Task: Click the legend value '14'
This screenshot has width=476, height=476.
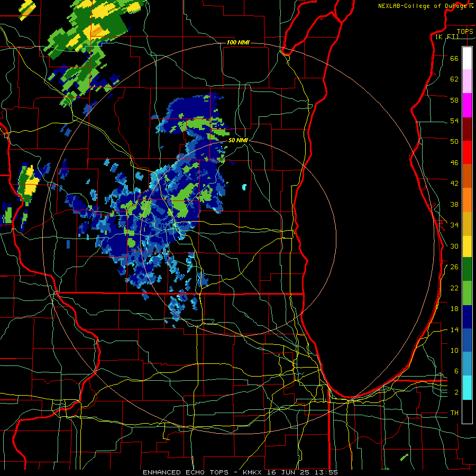Action: tap(454, 329)
